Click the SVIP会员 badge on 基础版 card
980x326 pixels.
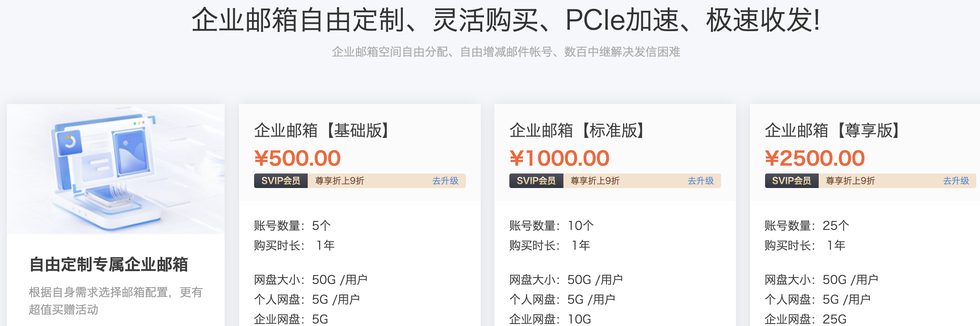pos(280,181)
